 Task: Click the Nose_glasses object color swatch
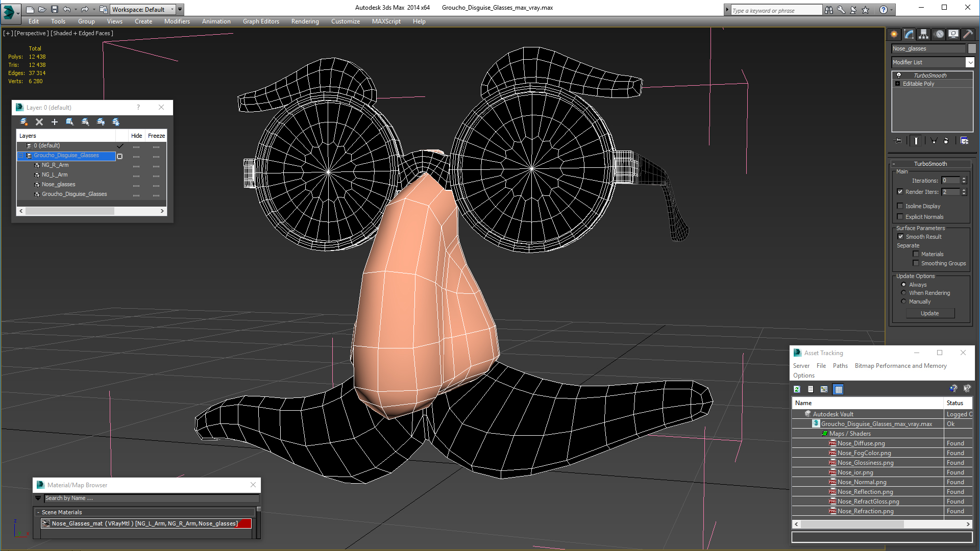[972, 48]
